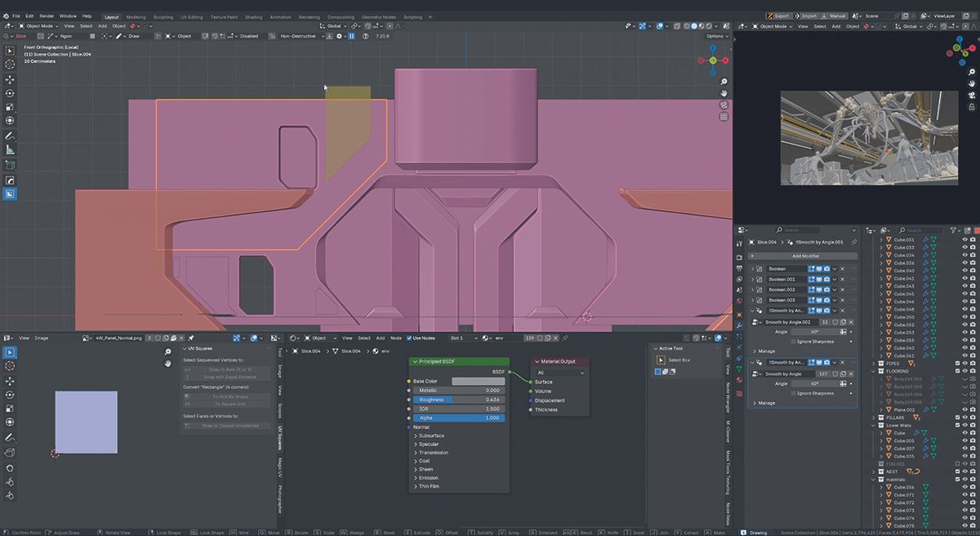Open the Options button in the viewport header
Viewport: 980px width, 536px height.
[715, 36]
